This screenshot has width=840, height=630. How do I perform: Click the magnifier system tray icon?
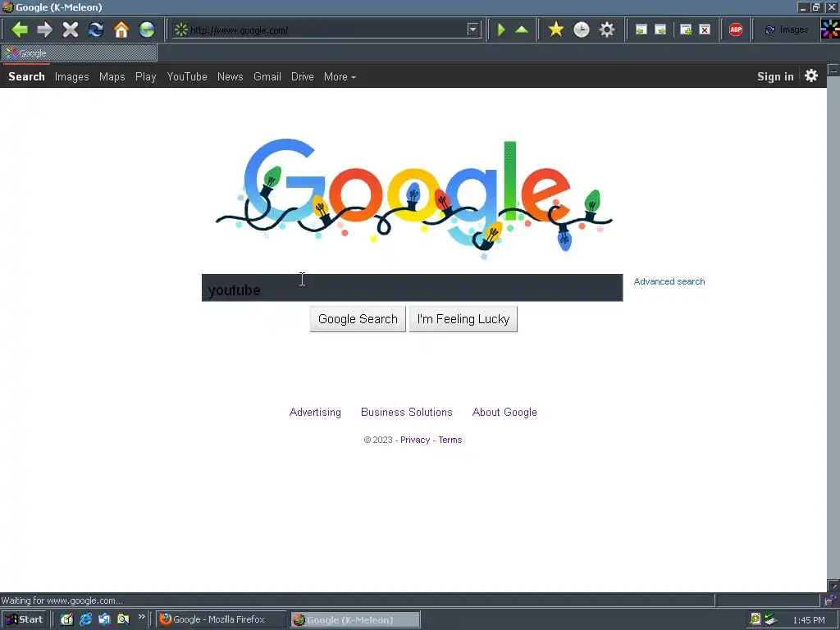coord(756,619)
